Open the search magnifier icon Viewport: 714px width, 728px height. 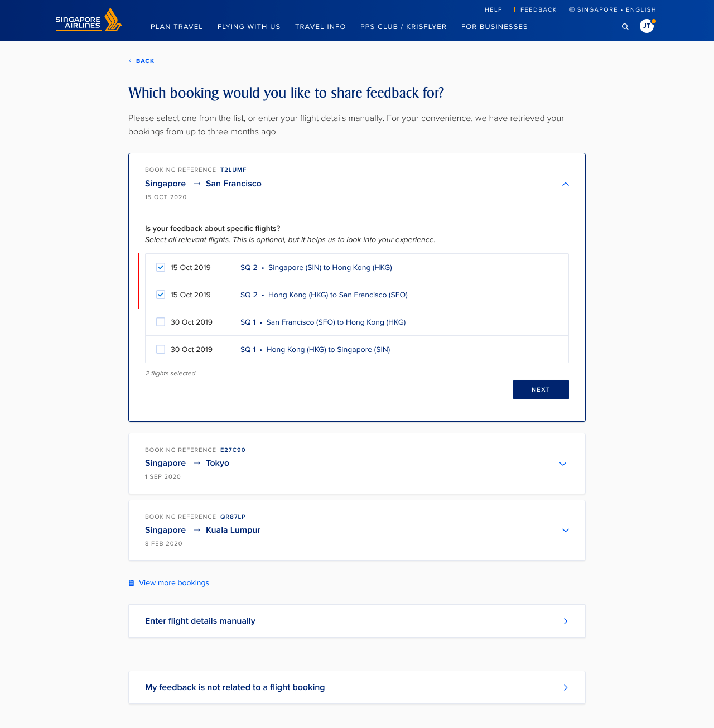pos(625,27)
